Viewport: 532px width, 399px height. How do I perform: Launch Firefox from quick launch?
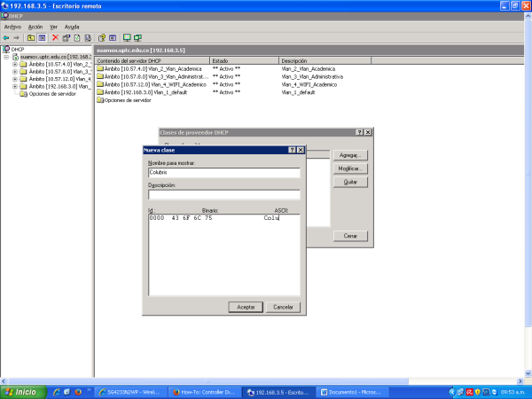click(x=78, y=392)
